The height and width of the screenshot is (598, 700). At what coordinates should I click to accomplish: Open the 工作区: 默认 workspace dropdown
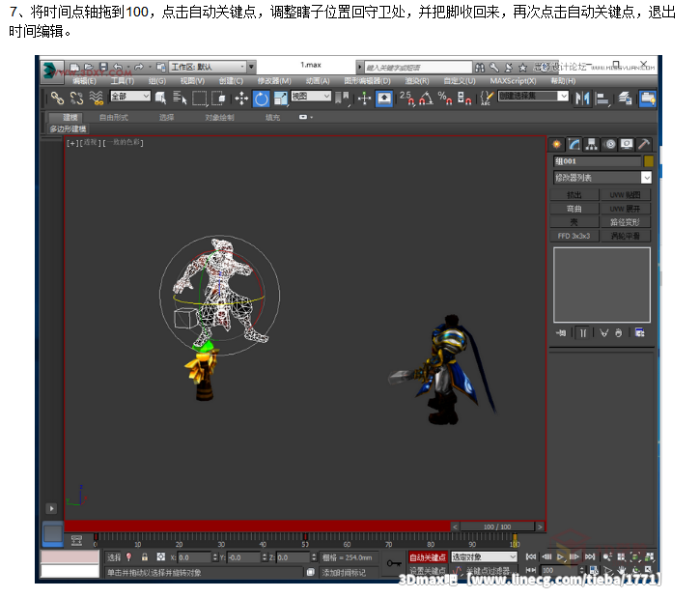click(208, 67)
